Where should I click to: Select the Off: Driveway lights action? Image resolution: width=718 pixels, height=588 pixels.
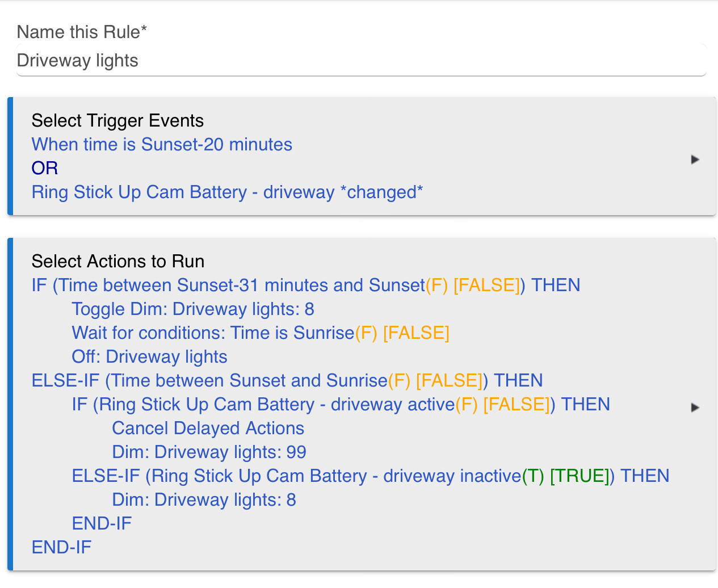pyautogui.click(x=149, y=356)
